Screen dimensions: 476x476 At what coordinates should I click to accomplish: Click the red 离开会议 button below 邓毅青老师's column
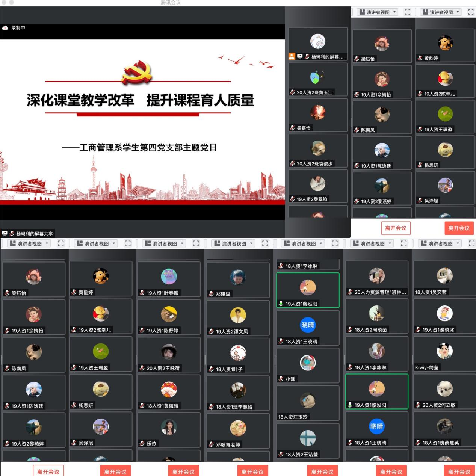click(x=252, y=471)
